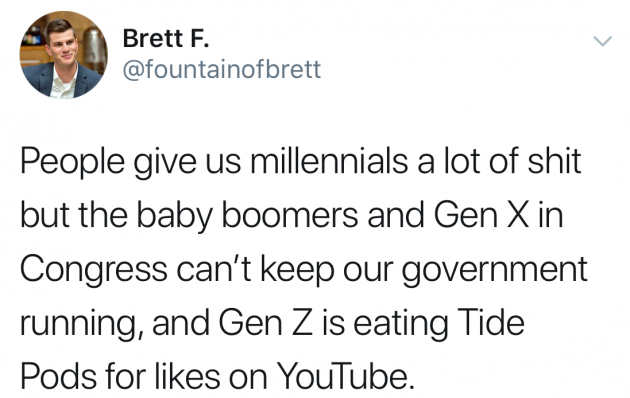Viewport: 630px width, 398px height.
Task: Click the Brett F. display name
Action: (x=166, y=39)
